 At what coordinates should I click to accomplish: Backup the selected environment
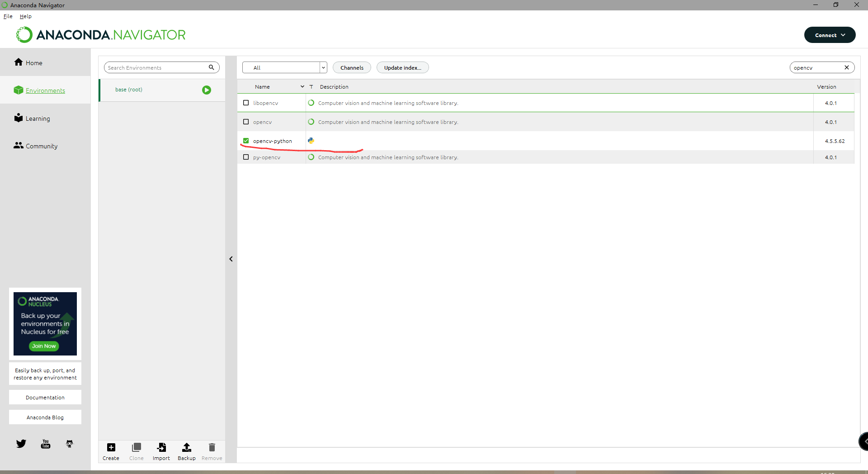pos(187,451)
